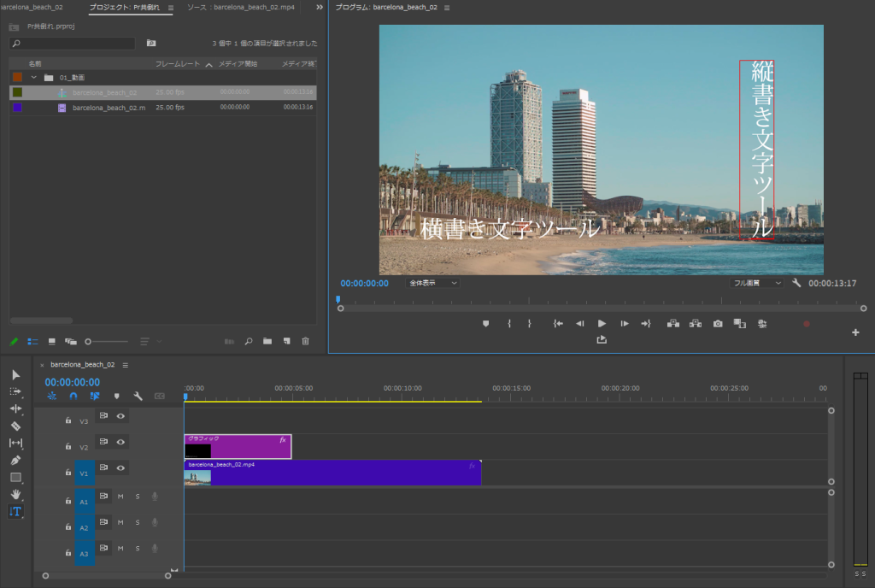Toggle the Snap magnet in the timeline
Screen dimensions: 875x588
[73, 395]
